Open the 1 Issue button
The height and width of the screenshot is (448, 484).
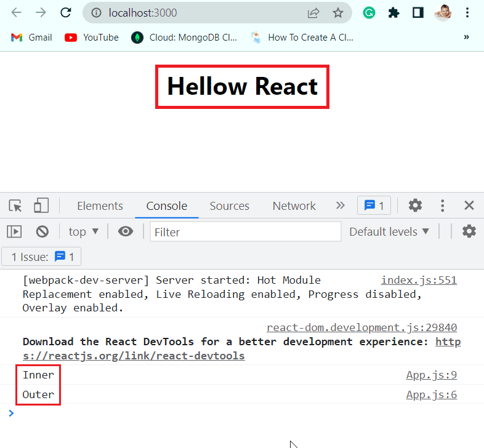pos(41,257)
